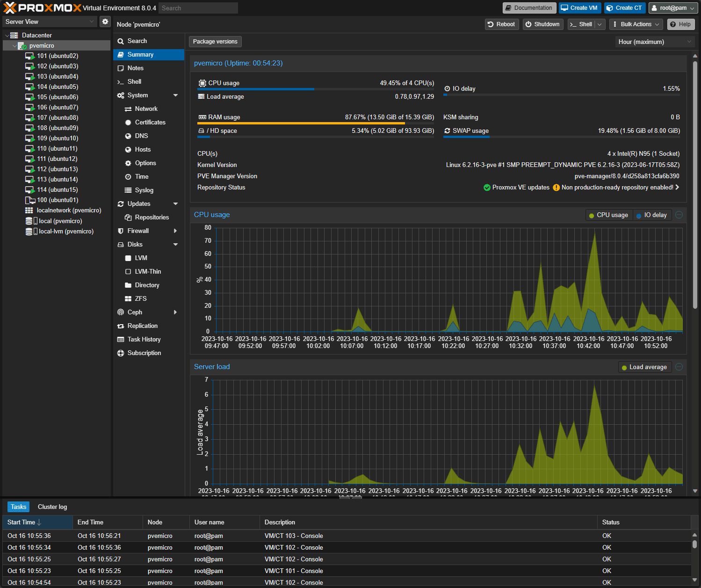The height and width of the screenshot is (588, 701).
Task: Click the localnetwork (pvemicro) grid icon
Action: click(x=29, y=211)
